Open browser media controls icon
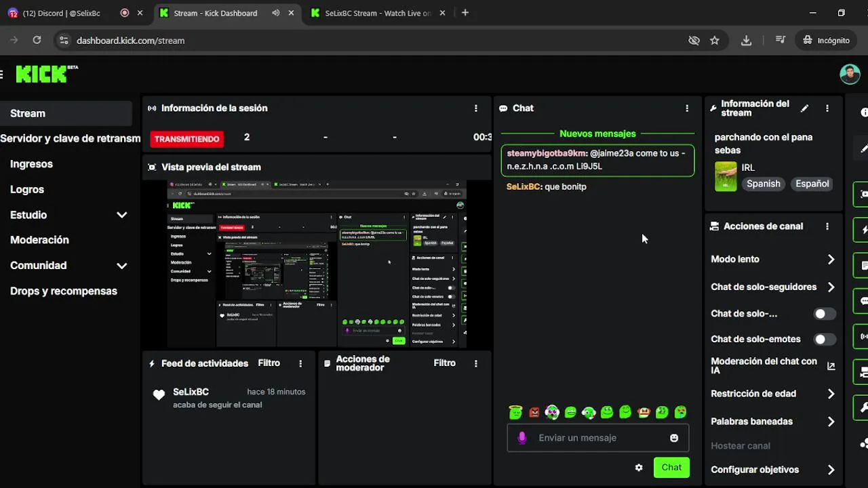This screenshot has width=868, height=488. [780, 41]
